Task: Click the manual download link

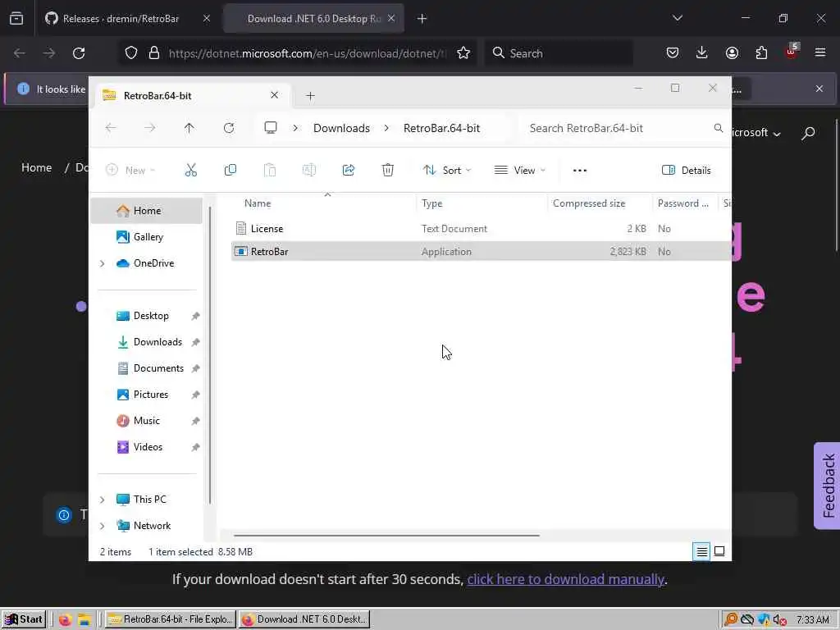Action: (566, 579)
